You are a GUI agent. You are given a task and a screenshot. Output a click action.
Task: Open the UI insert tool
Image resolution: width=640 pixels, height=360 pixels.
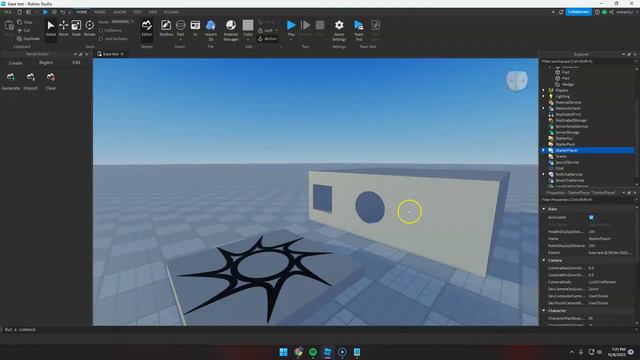point(195,28)
